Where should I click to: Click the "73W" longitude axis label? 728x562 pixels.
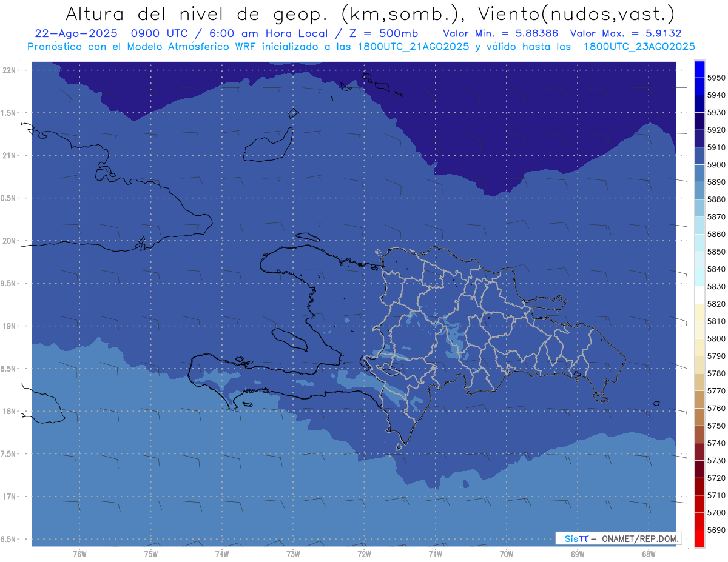(293, 554)
